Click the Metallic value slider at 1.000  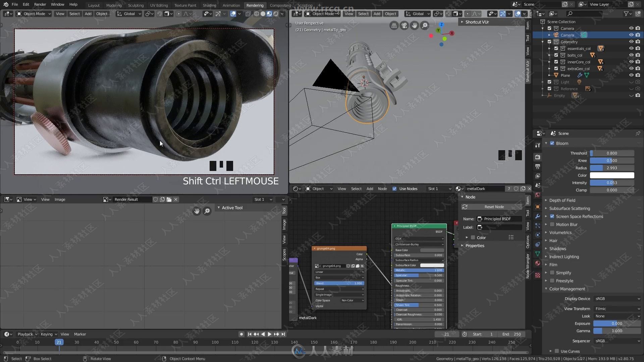[x=418, y=270]
